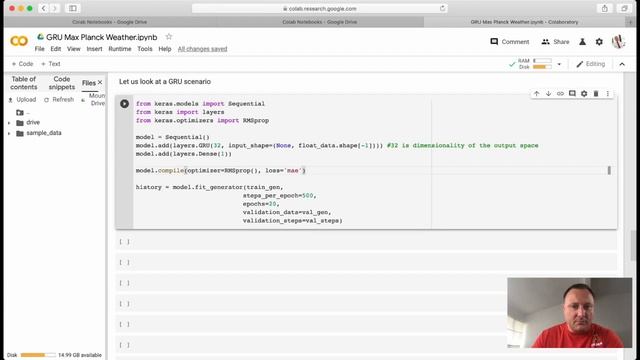This screenshot has width=640, height=360.
Task: Switch to Table of contents tab
Action: [x=24, y=83]
